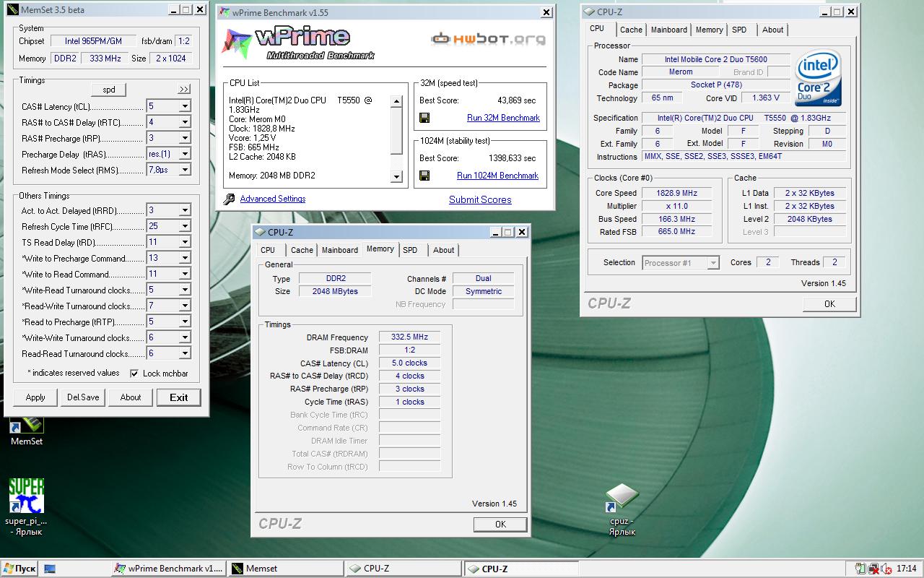Click CPU List scrollbar up arrow
924x578 pixels.
(396, 101)
